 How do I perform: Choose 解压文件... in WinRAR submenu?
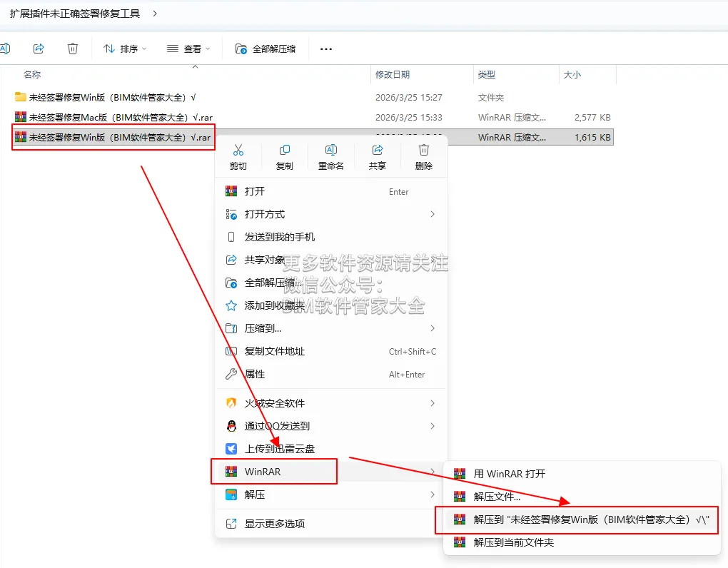click(x=582, y=497)
